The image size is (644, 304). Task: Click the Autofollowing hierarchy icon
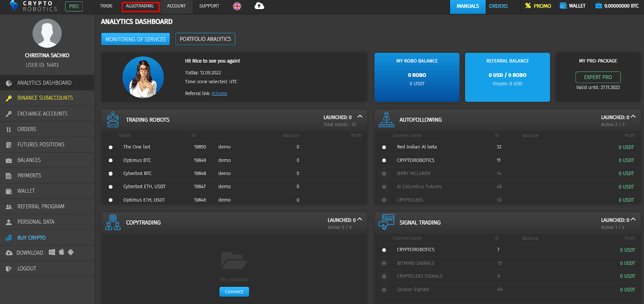386,120
